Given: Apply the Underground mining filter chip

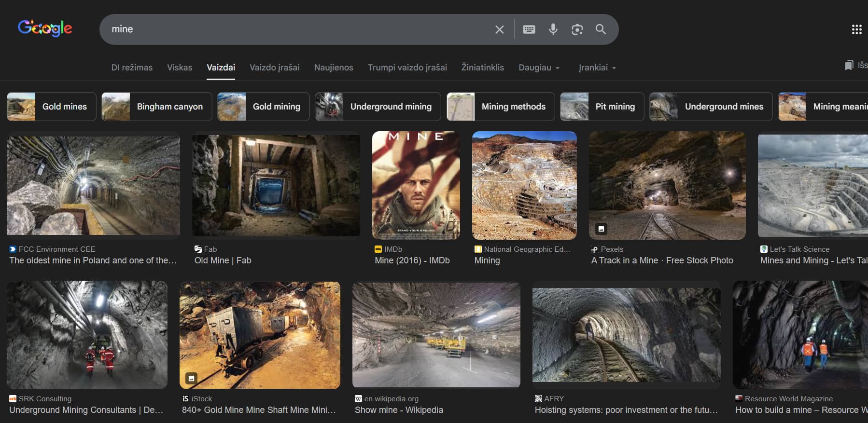Looking at the screenshot, I should point(378,107).
